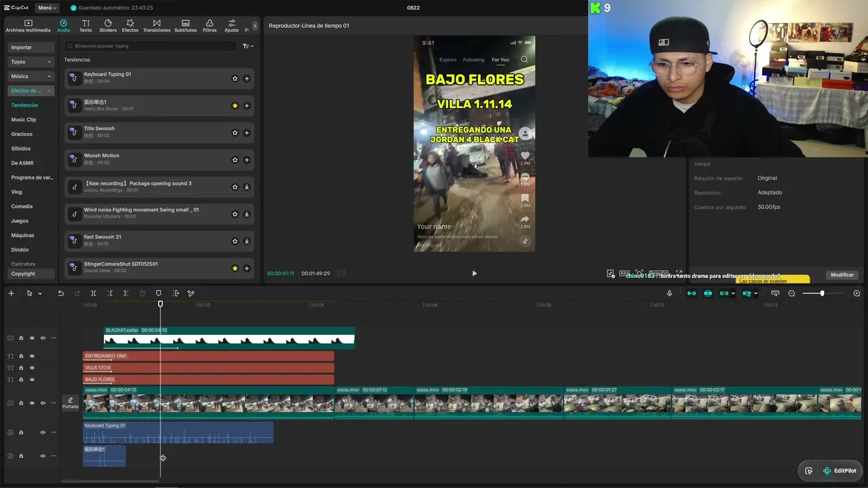Undo the last action
This screenshot has width=868, height=488.
tap(61, 293)
